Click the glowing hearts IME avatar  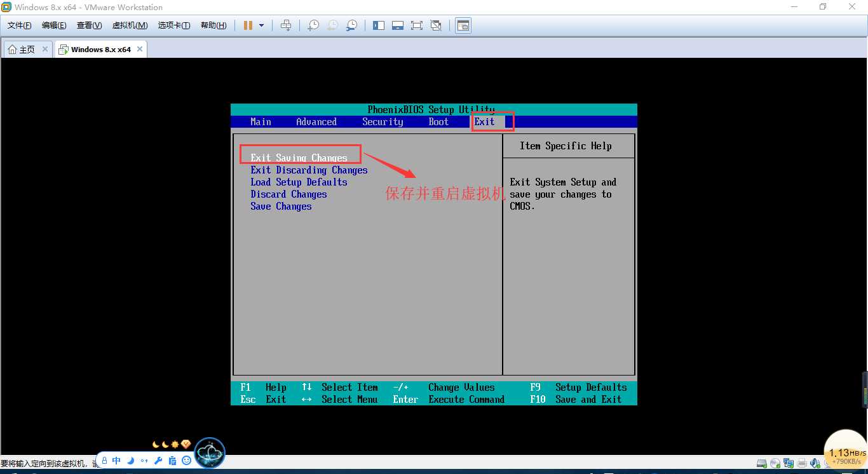[x=210, y=453]
